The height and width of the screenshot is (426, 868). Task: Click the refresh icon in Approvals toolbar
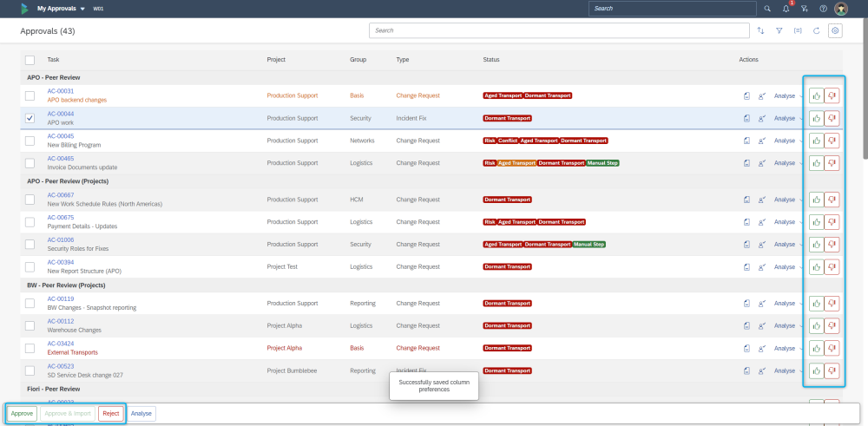click(x=816, y=31)
